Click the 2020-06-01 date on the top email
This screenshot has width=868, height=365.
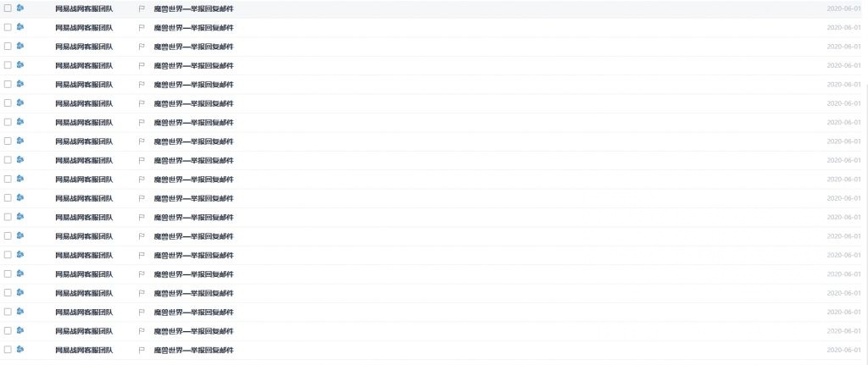pyautogui.click(x=844, y=8)
